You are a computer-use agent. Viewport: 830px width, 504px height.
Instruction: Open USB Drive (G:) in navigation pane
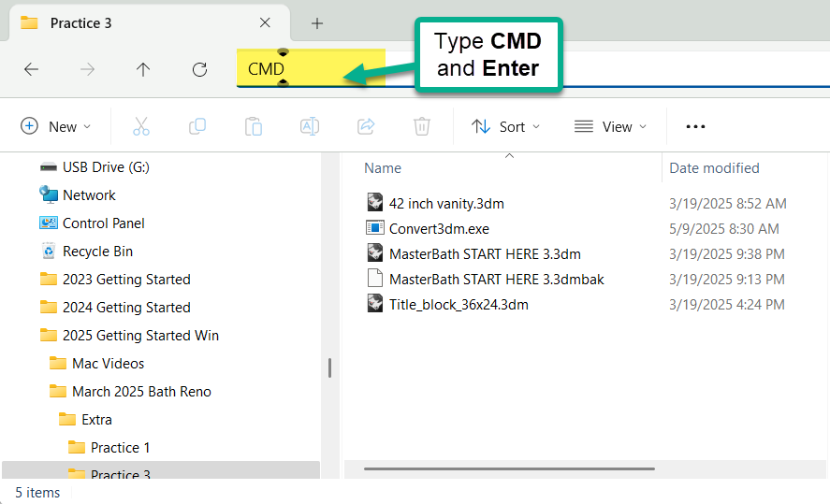click(106, 167)
